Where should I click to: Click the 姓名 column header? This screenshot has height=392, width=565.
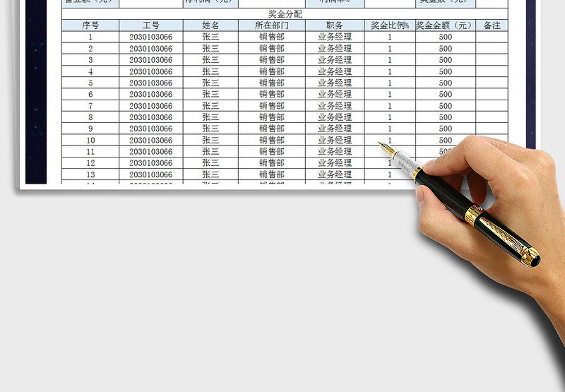210,25
